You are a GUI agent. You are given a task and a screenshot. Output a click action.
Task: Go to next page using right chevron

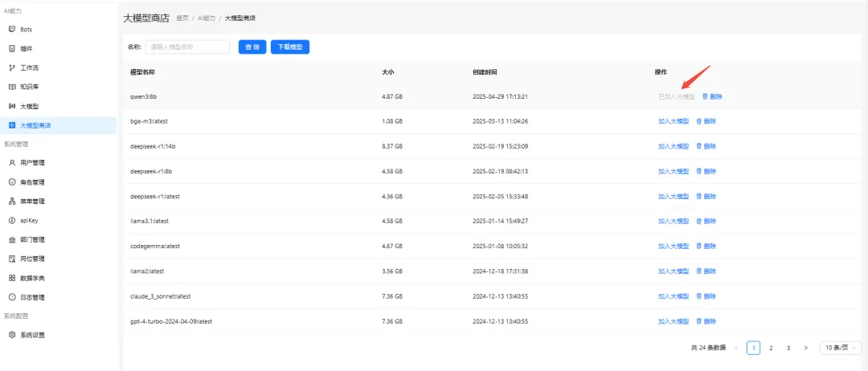pyautogui.click(x=806, y=348)
